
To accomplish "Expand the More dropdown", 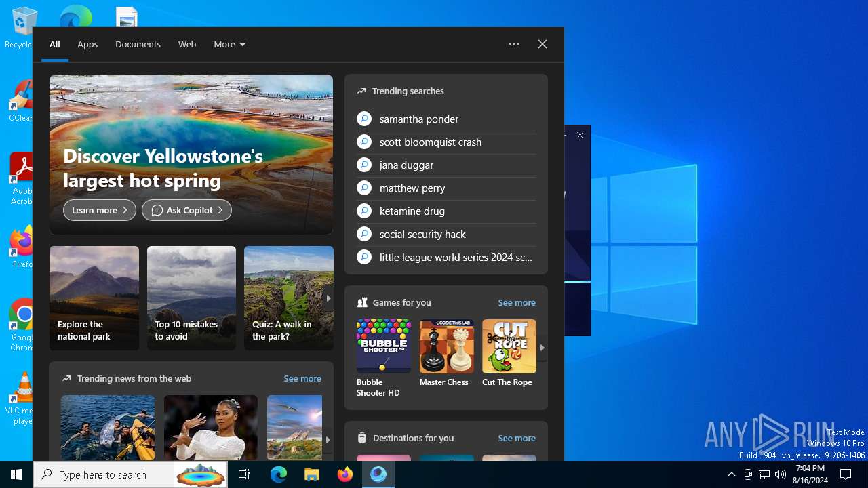I will pos(230,44).
